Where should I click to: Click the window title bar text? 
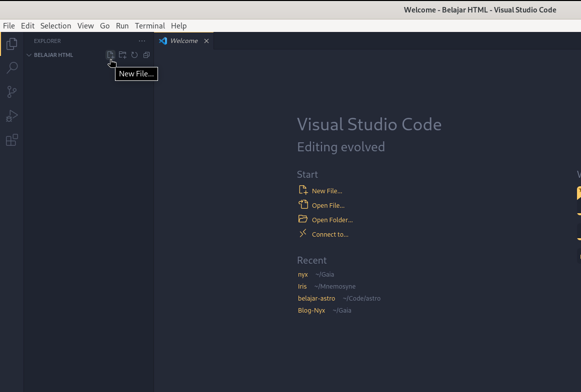(480, 10)
